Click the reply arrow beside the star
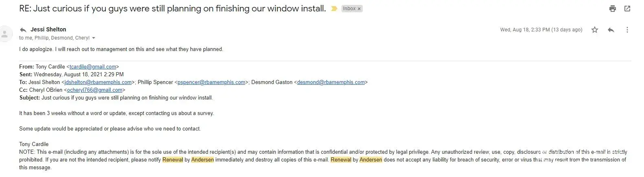Image resolution: width=644 pixels, height=177 pixels. pos(611,30)
